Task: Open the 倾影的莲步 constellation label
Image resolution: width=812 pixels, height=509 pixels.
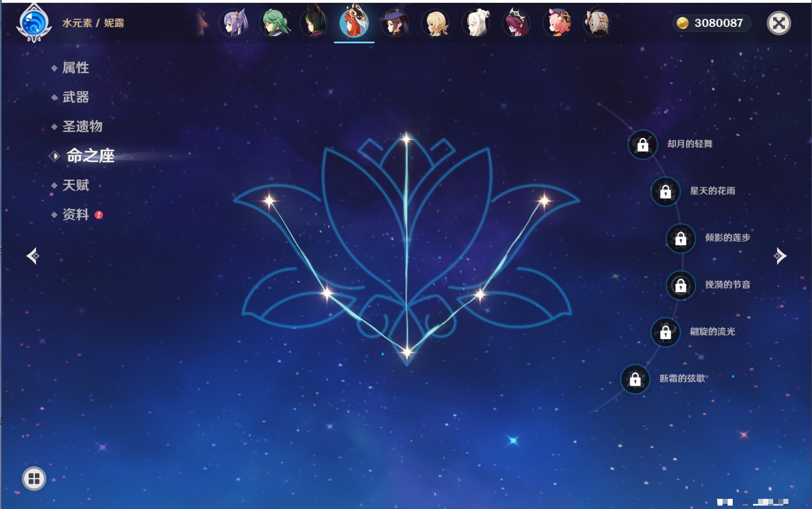Action: click(x=728, y=237)
